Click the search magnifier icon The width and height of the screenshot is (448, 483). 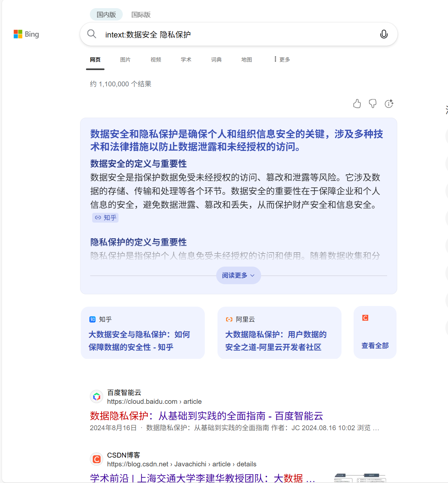(91, 34)
